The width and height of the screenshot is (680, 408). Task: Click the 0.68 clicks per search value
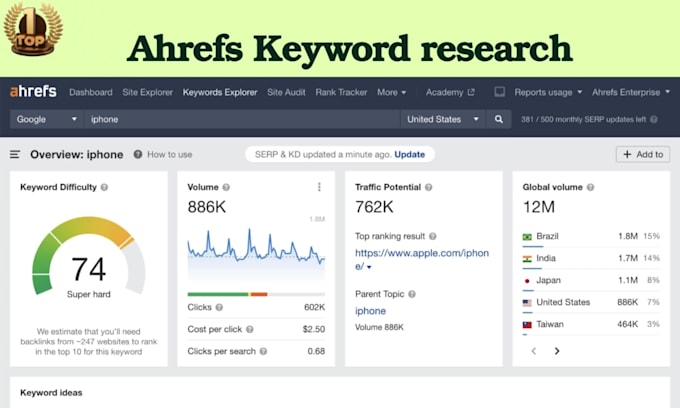coord(316,351)
